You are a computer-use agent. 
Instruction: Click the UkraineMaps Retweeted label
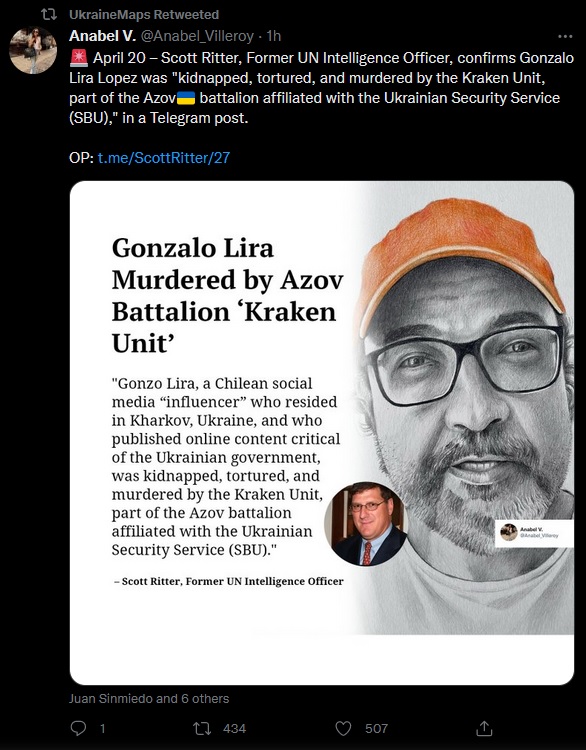(x=144, y=15)
